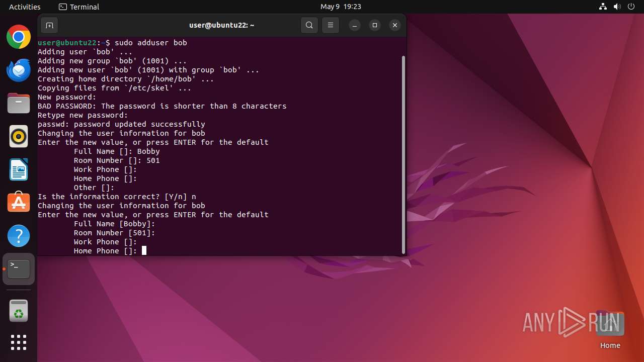Click the 'user@ubuntu22: ~' window title
The width and height of the screenshot is (644, 362).
[222, 25]
